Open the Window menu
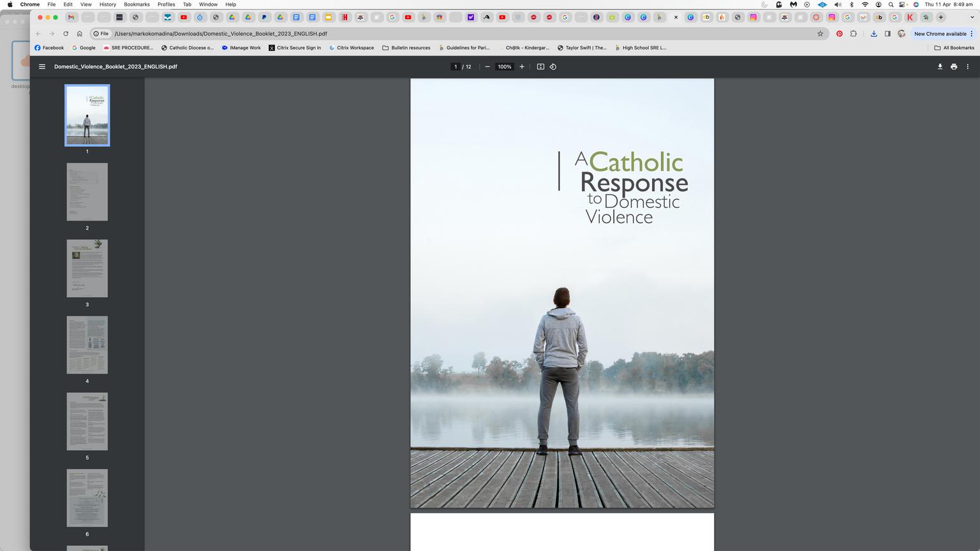 tap(208, 4)
